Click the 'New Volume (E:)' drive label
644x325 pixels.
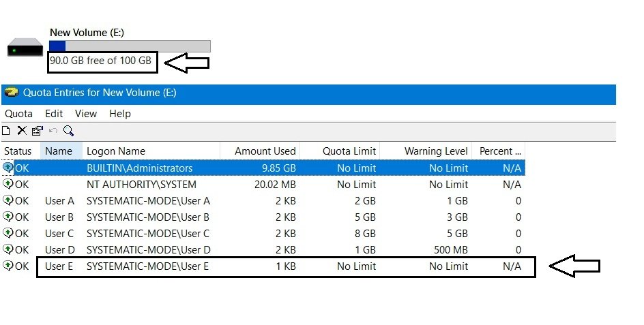(x=87, y=33)
